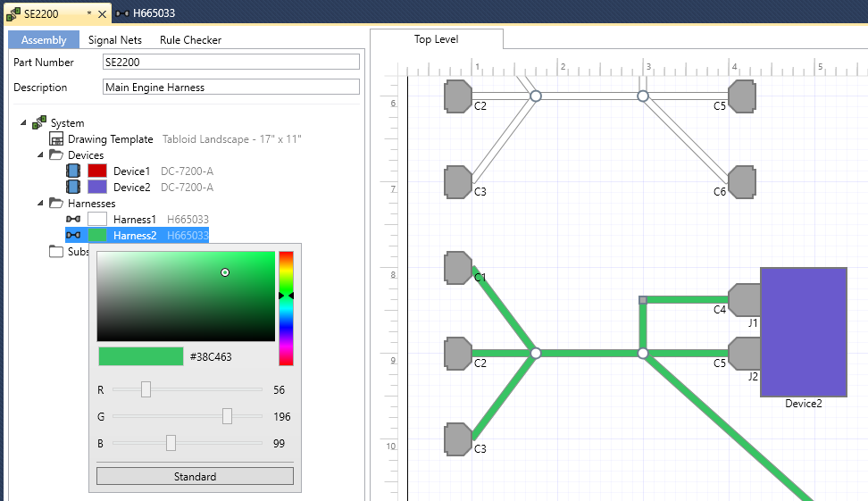Click the Subsystems folder icon

56,251
